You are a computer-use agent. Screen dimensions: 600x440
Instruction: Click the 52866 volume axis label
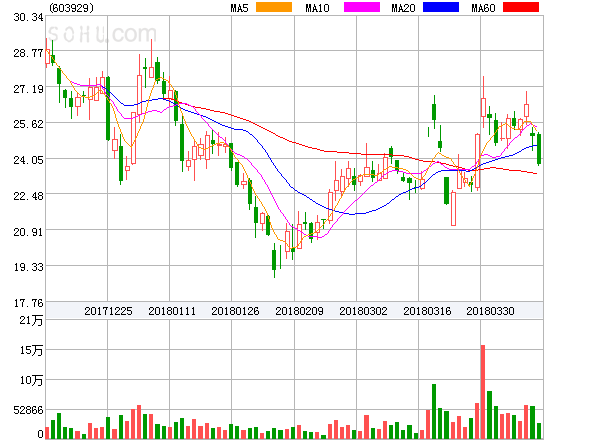click(x=28, y=410)
